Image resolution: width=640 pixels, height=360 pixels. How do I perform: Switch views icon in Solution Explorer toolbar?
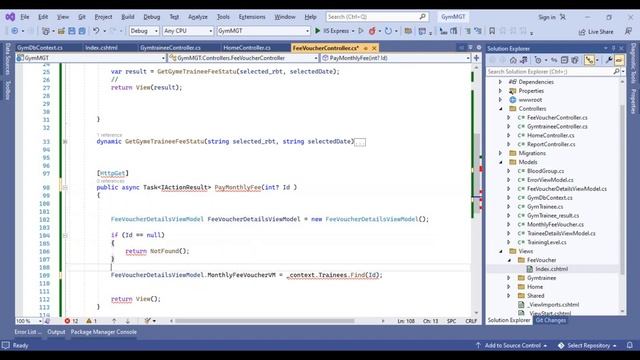[524, 60]
